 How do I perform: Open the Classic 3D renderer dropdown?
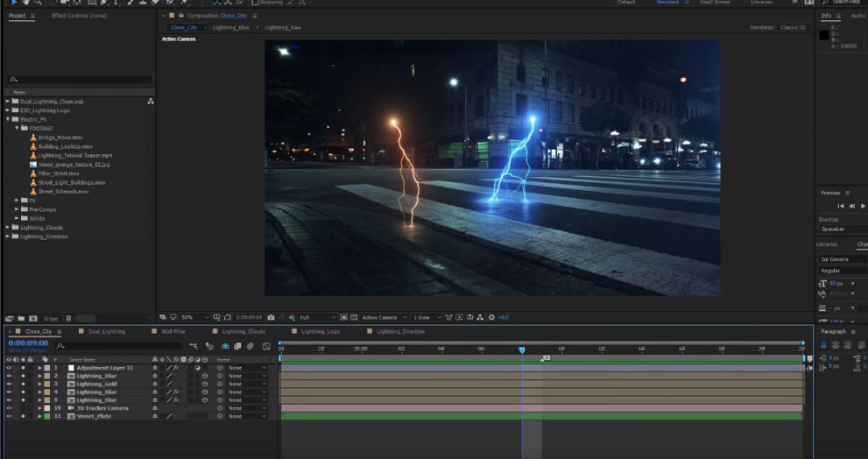794,27
